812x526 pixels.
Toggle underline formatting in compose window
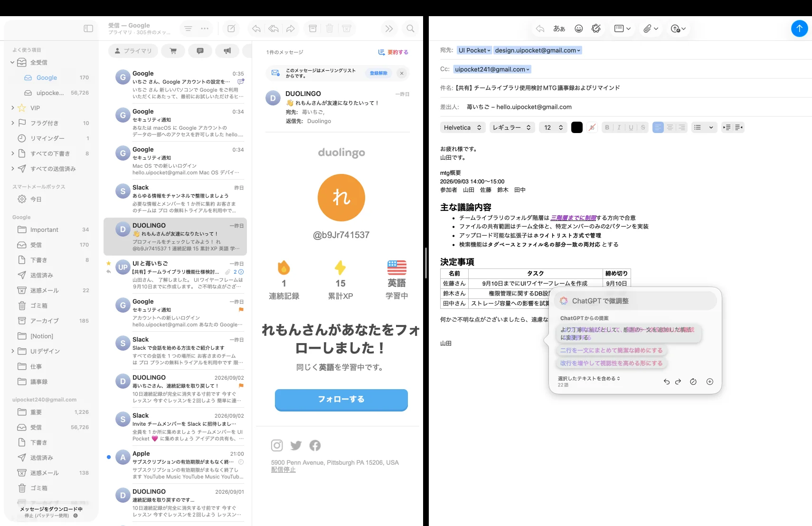click(631, 127)
